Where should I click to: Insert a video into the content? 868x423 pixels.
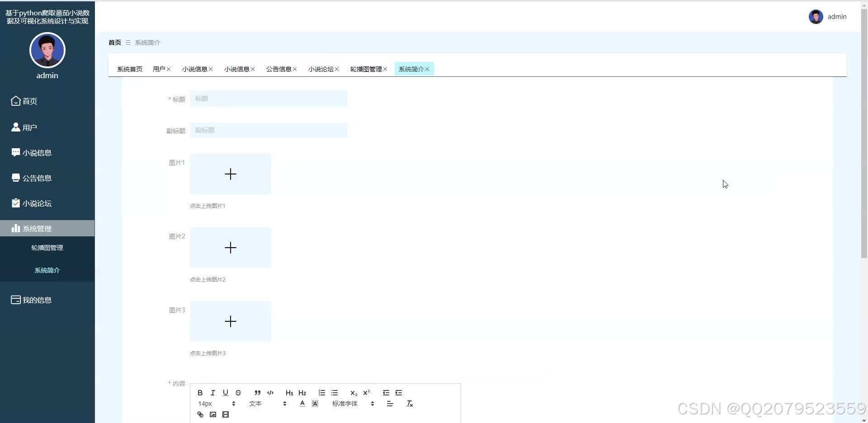(x=225, y=414)
